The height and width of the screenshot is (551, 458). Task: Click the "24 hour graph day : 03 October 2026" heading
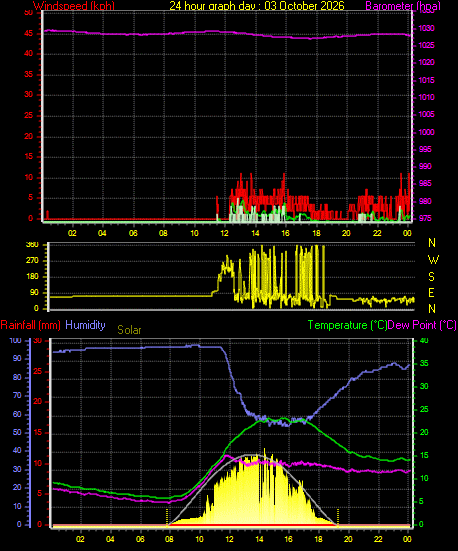tap(257, 6)
